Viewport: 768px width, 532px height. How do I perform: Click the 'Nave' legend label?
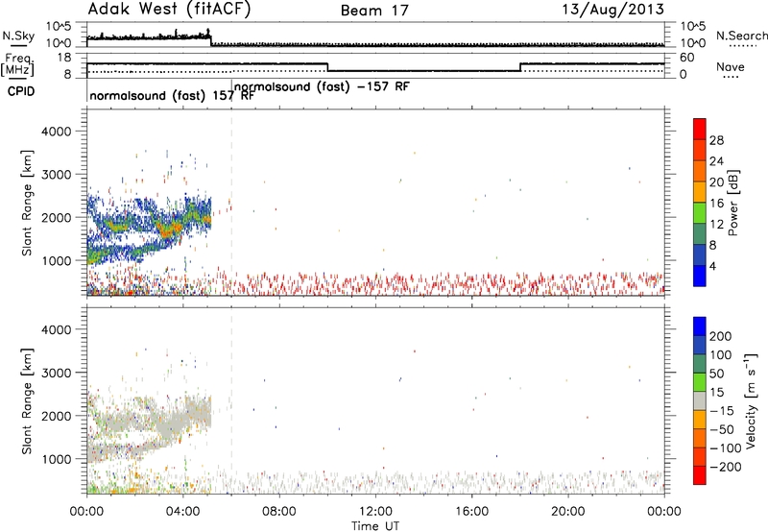point(731,67)
